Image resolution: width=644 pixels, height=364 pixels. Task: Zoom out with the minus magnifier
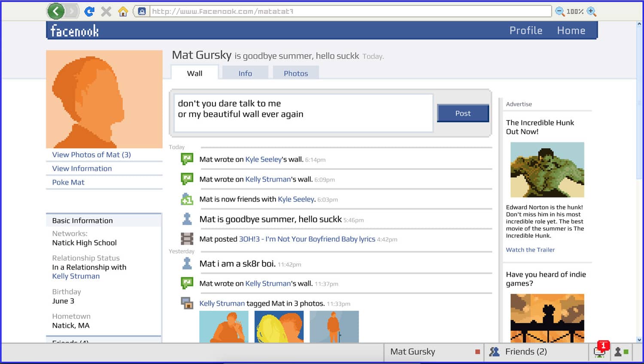coord(560,12)
